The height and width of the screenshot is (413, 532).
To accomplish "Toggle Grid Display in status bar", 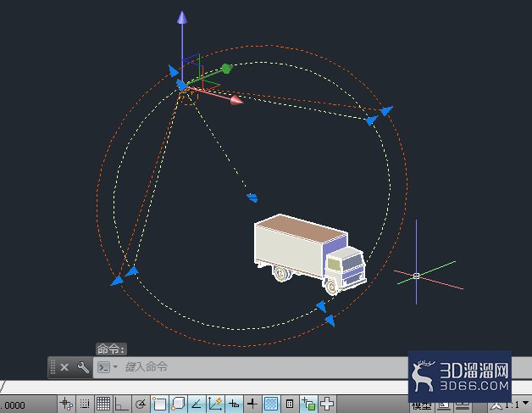I will coord(103,404).
